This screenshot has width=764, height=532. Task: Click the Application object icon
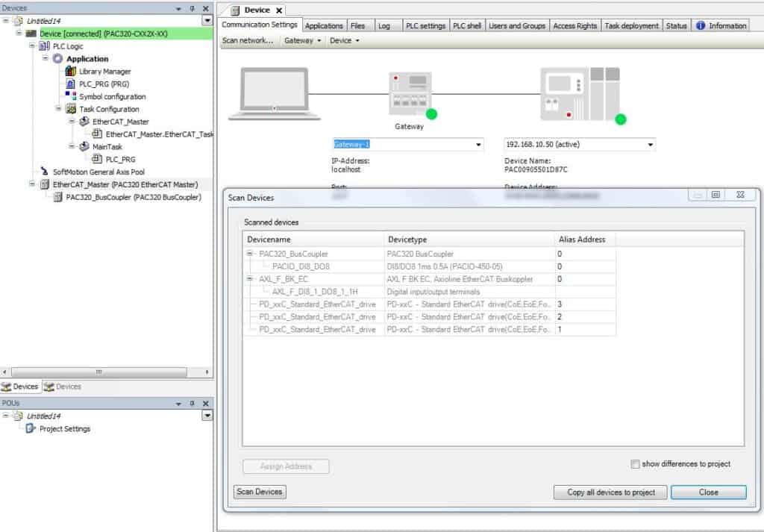[x=57, y=58]
